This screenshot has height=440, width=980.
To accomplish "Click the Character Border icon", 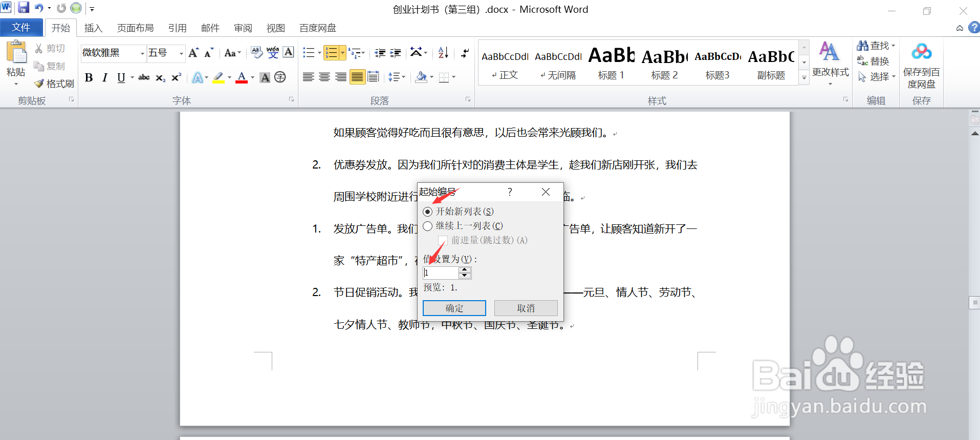I will [x=289, y=52].
